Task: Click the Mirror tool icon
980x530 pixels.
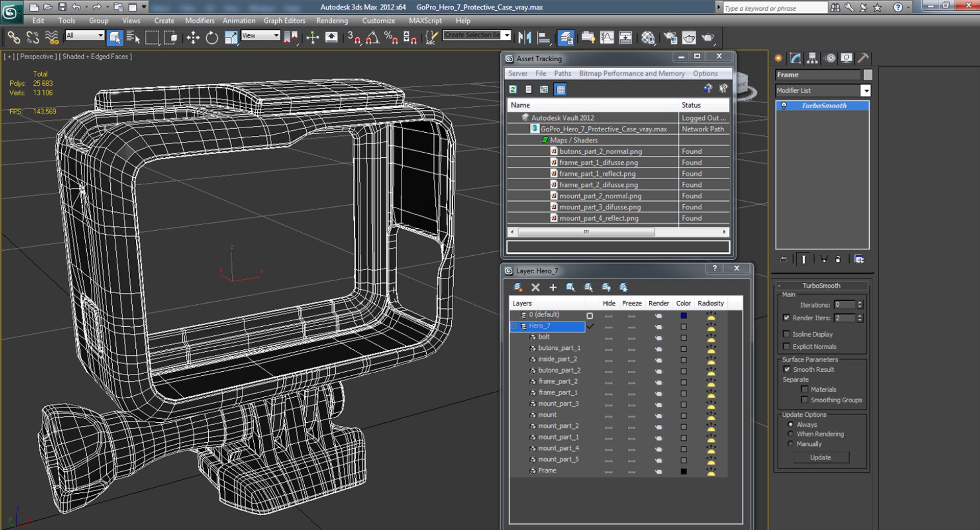Action: (524, 38)
